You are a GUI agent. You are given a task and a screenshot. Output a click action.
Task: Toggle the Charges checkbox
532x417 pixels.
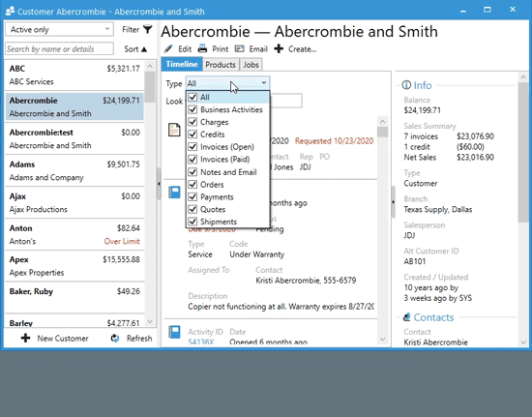click(x=192, y=122)
